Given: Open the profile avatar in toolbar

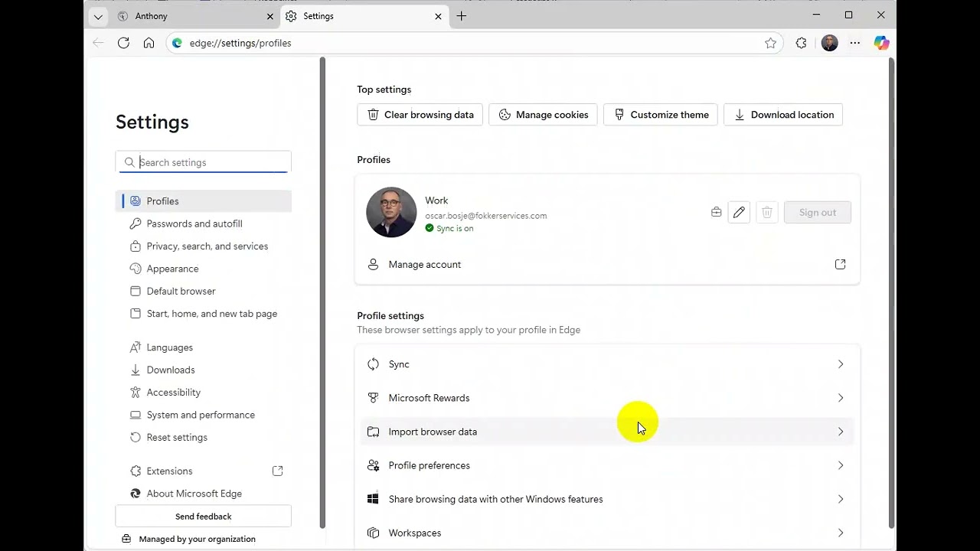Looking at the screenshot, I should [829, 43].
